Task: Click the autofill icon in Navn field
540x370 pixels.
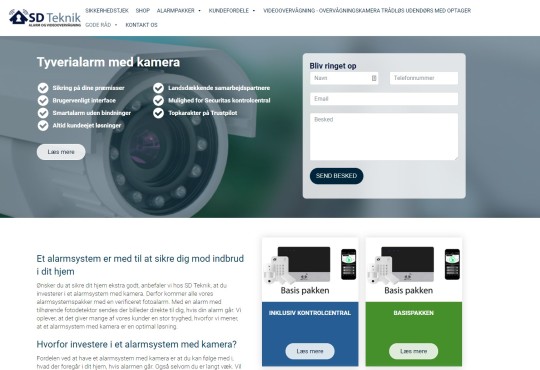Action: pos(374,78)
